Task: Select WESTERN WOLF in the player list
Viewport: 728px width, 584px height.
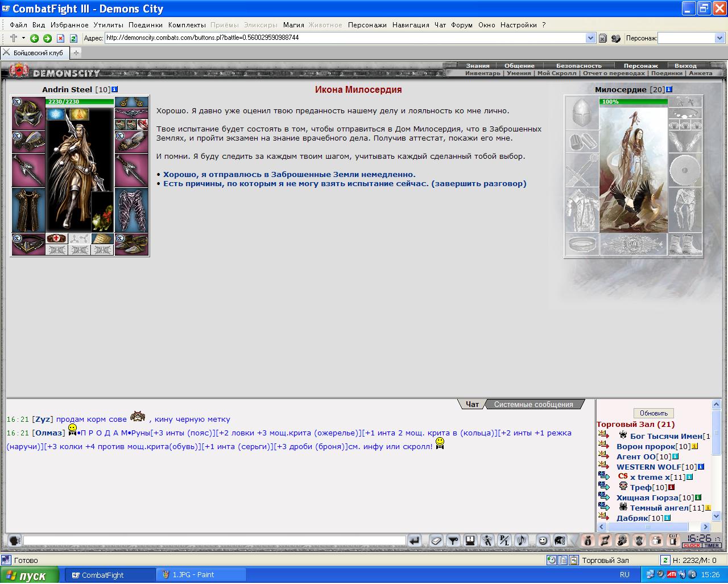Action: point(648,467)
